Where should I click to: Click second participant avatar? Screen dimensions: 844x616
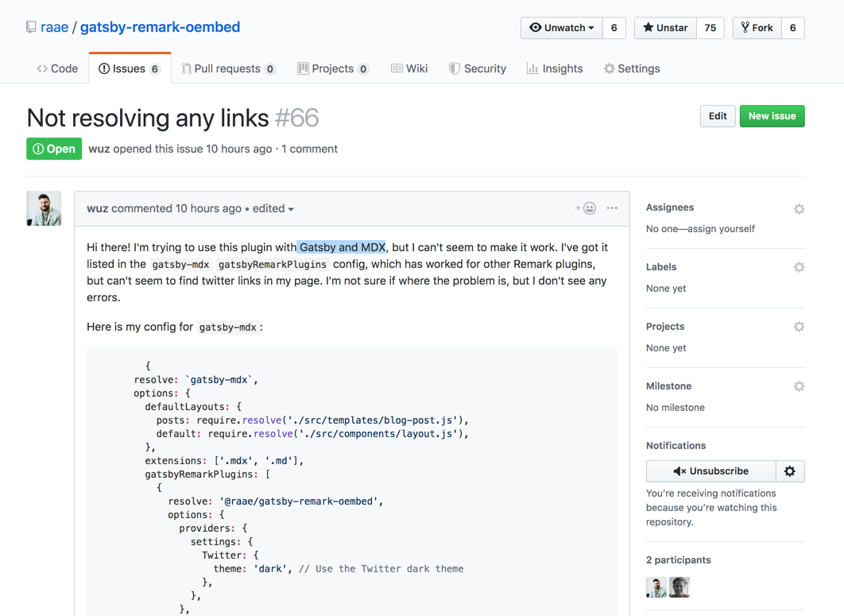click(x=679, y=587)
